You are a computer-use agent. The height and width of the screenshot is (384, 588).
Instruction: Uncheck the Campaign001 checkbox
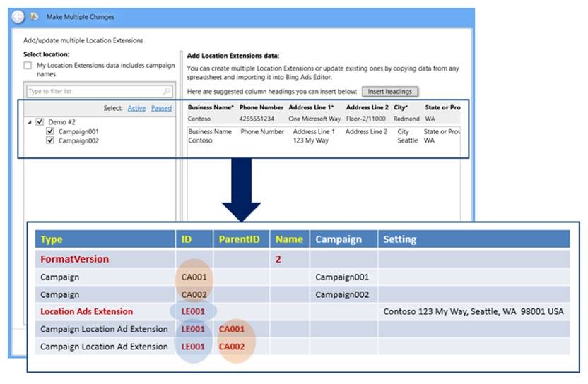50,131
